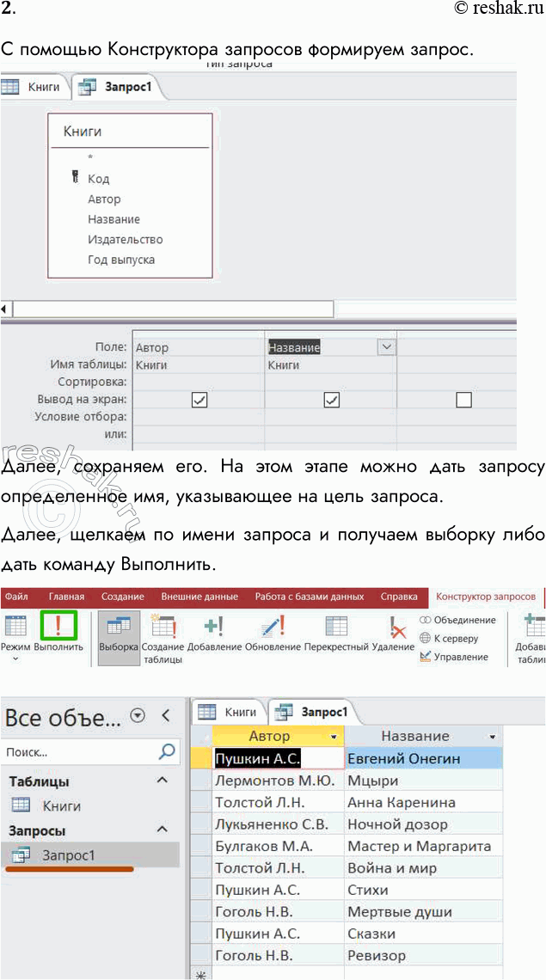Viewport: 546px width, 980px height.
Task: Click the horizontal scrollbar under the table pane
Action: [x=173, y=309]
